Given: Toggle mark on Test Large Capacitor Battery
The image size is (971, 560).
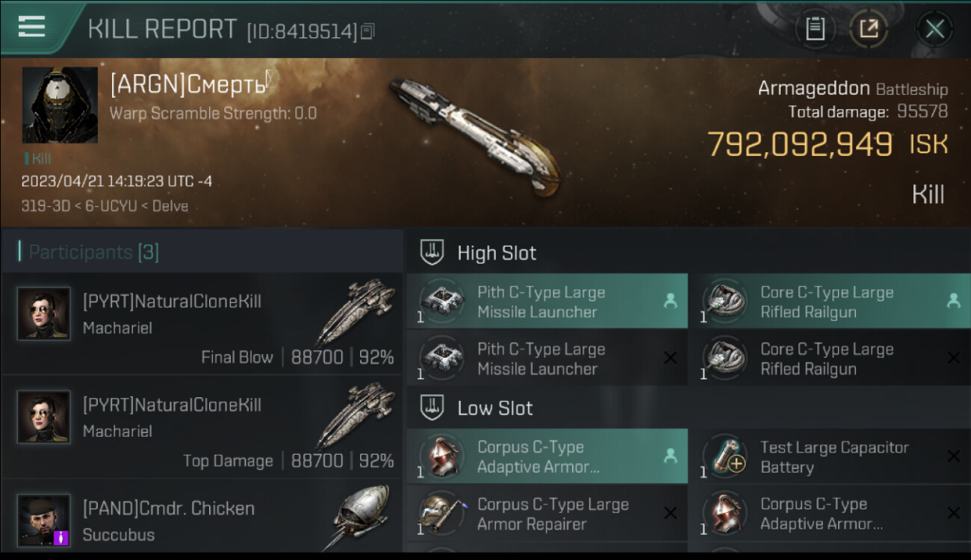Looking at the screenshot, I should point(953,456).
